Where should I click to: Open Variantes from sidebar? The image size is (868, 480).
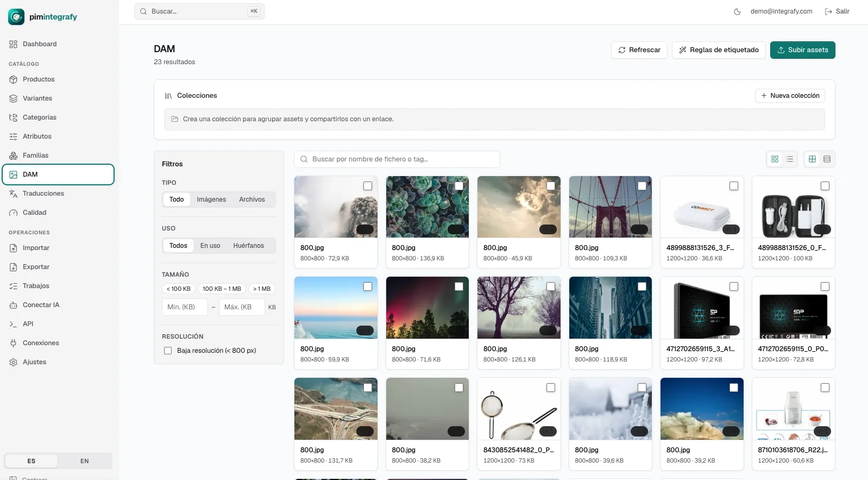click(x=59, y=98)
